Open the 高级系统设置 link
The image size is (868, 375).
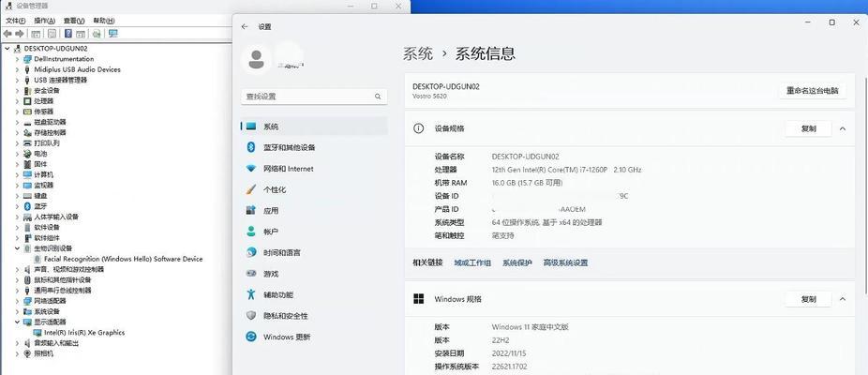(x=565, y=263)
